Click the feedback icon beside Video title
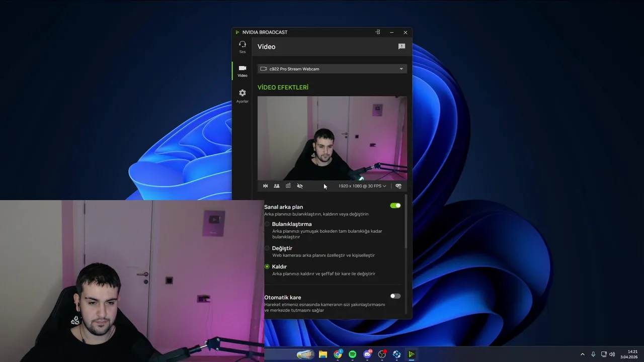Viewport: 644px width, 362px height. click(x=401, y=46)
